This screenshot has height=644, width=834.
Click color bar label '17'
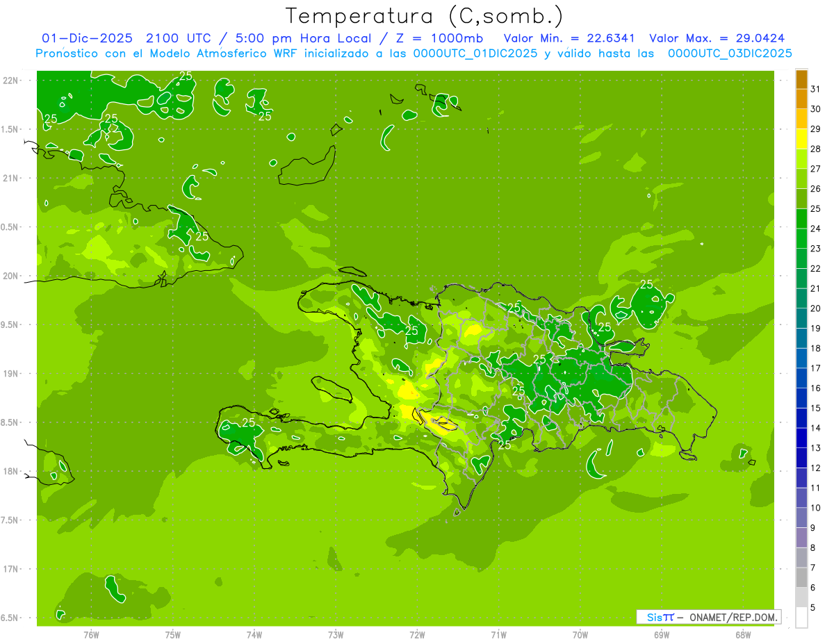point(816,368)
